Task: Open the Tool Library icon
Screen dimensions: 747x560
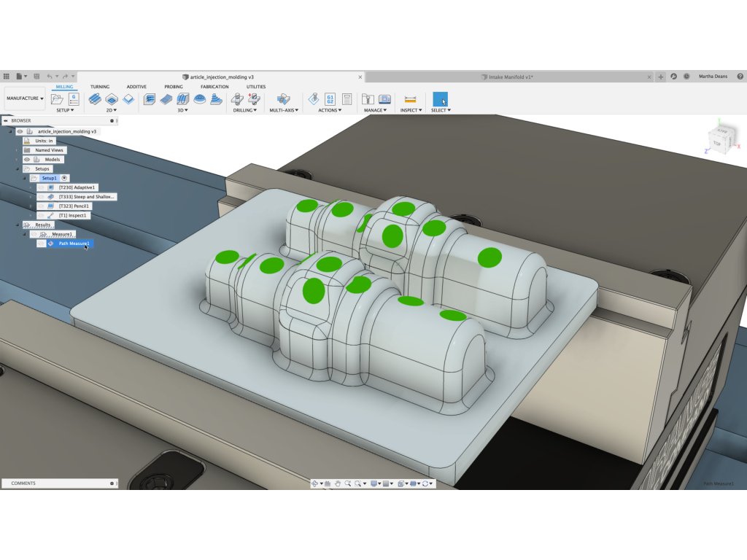Action: tap(368, 99)
